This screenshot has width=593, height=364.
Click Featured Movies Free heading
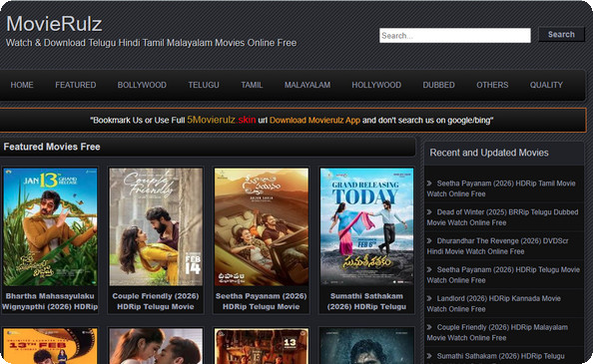pos(52,147)
